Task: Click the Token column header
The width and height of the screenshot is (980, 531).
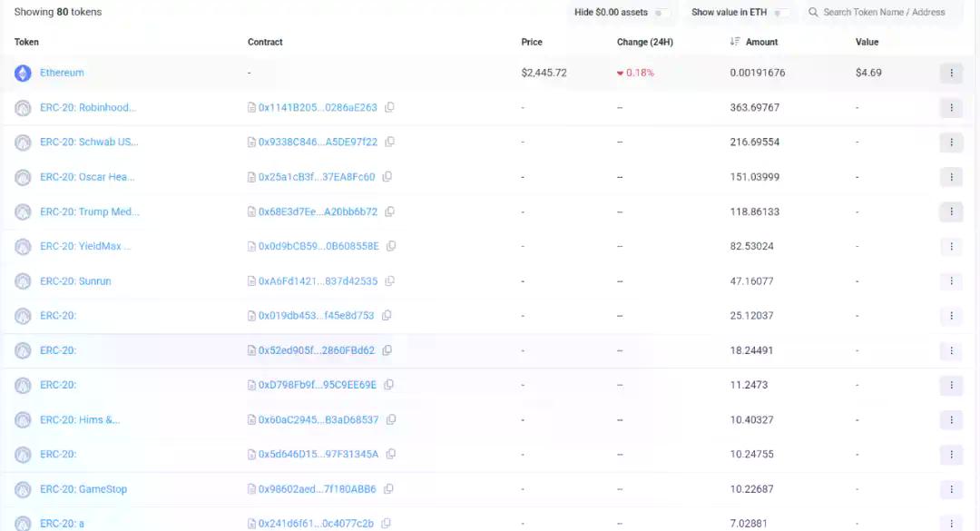Action: tap(26, 42)
